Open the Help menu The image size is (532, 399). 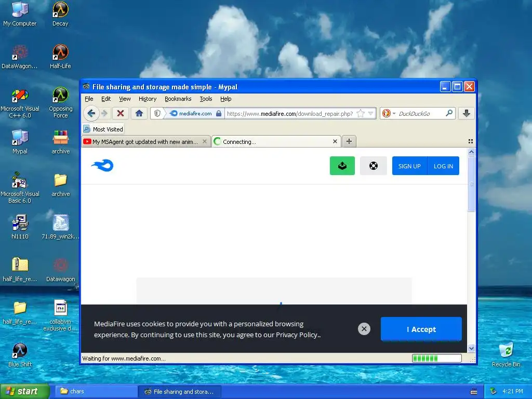point(225,99)
